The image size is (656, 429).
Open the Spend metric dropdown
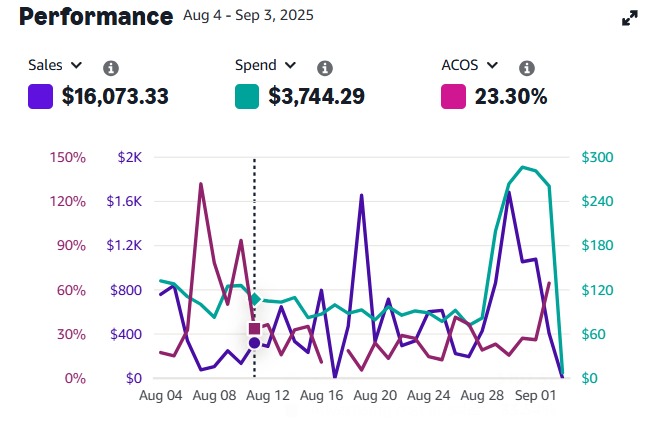click(x=266, y=65)
